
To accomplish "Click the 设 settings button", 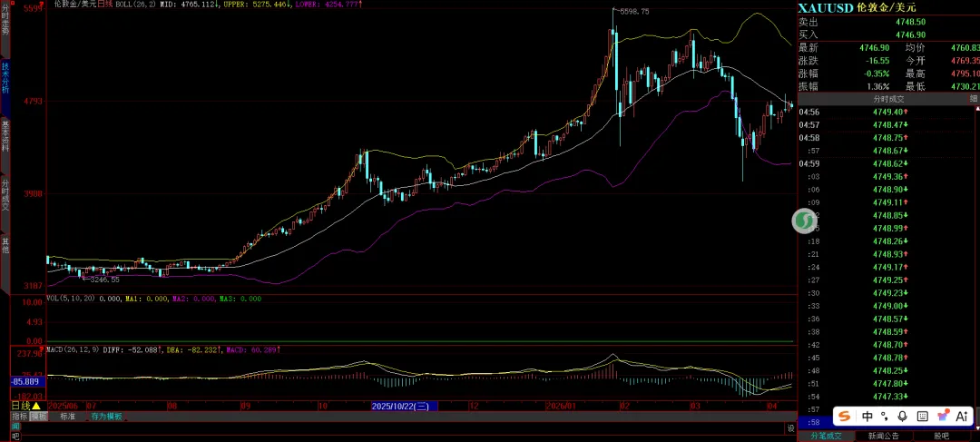I will click(x=790, y=428).
